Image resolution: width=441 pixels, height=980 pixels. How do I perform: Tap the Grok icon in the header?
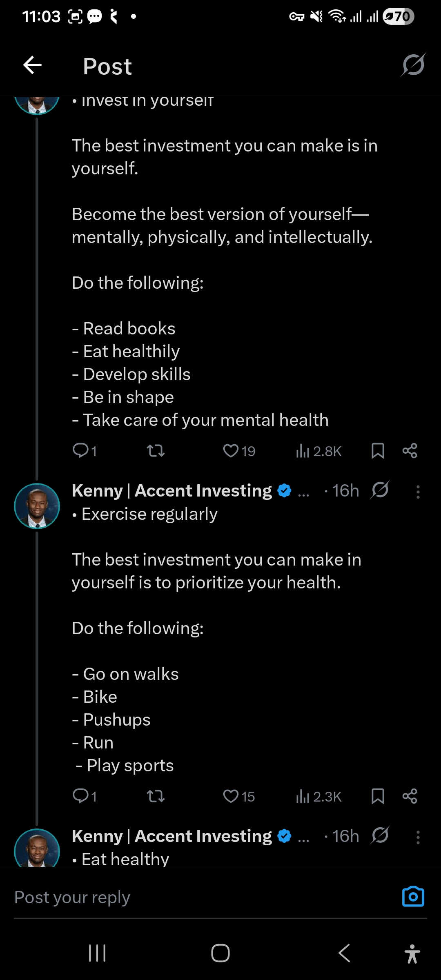(x=413, y=65)
